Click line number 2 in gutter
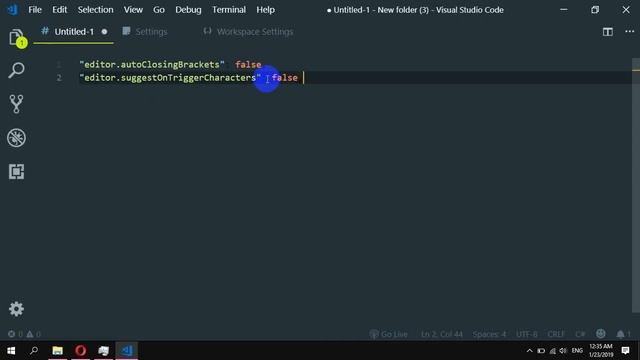 point(59,78)
